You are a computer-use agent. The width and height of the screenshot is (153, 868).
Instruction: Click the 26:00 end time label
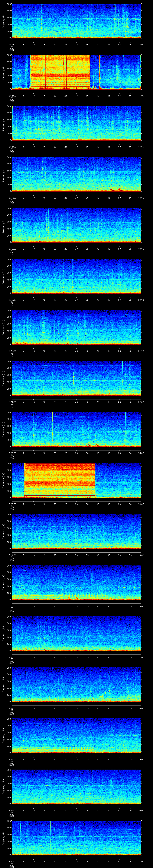click(141, 606)
